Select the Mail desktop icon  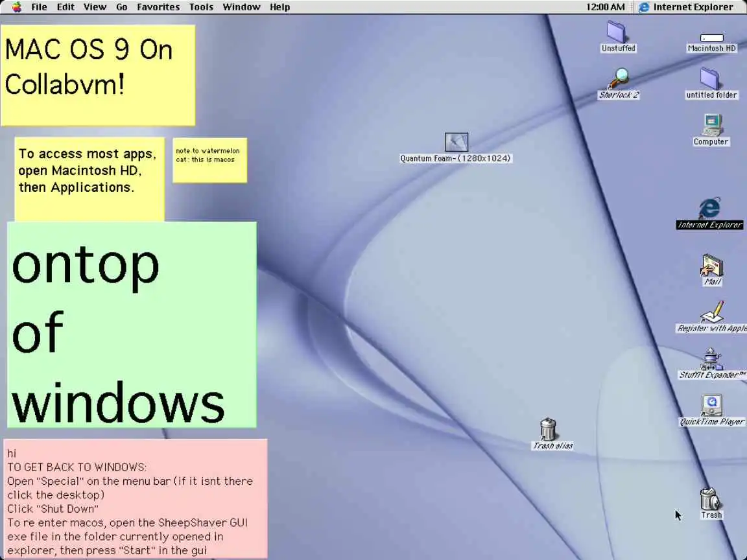pos(712,265)
